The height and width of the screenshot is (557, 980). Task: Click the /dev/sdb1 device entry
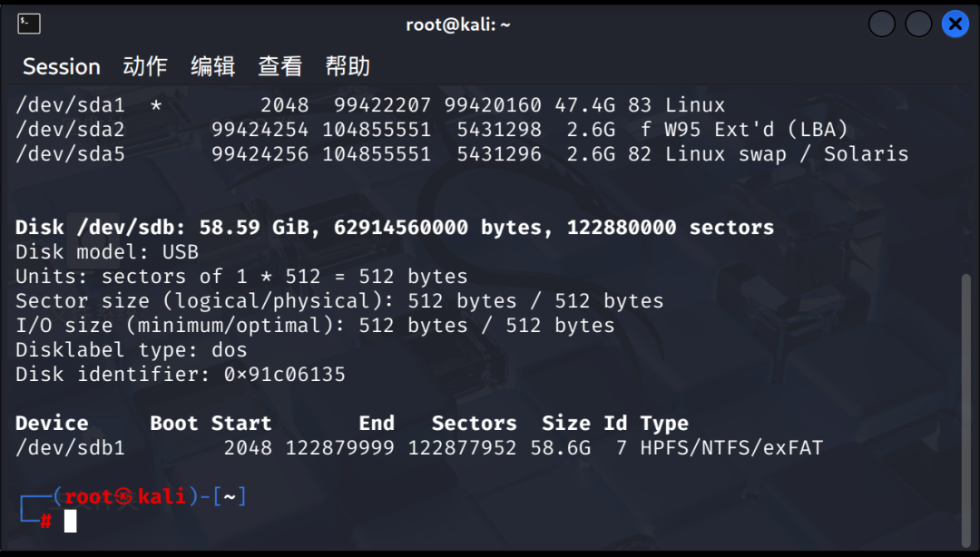click(70, 448)
